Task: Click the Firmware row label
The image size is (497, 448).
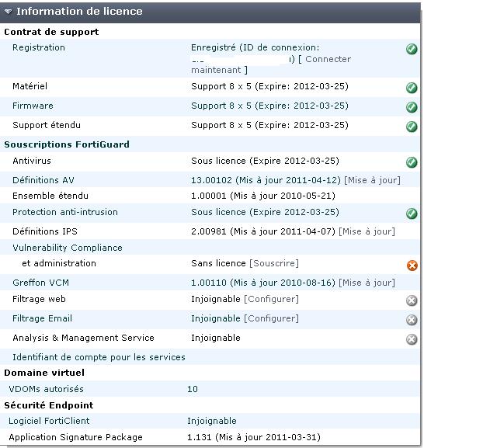Action: click(x=33, y=106)
